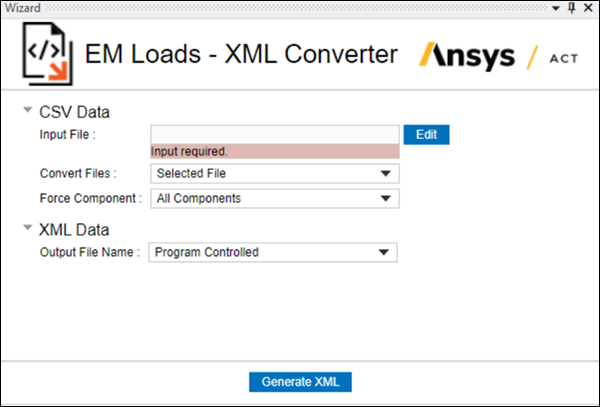Collapse the XML Data section triangle
600x407 pixels.
(27, 228)
